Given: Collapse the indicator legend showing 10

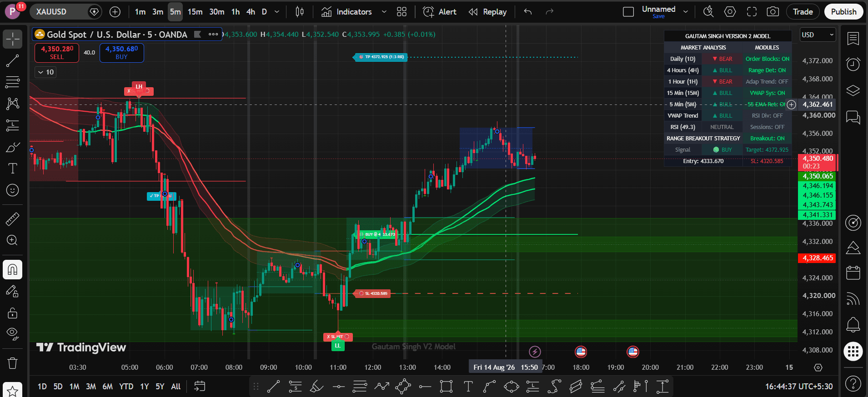Looking at the screenshot, I should 46,72.
